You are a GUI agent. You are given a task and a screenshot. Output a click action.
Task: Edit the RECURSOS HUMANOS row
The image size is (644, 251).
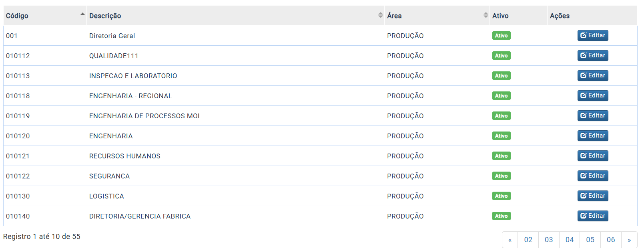point(593,156)
